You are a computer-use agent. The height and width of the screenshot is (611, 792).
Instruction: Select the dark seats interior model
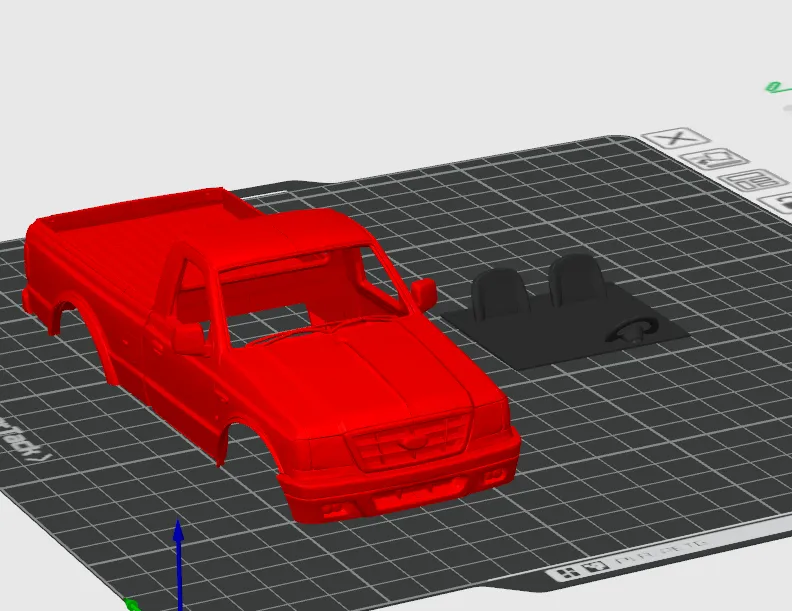(x=565, y=312)
